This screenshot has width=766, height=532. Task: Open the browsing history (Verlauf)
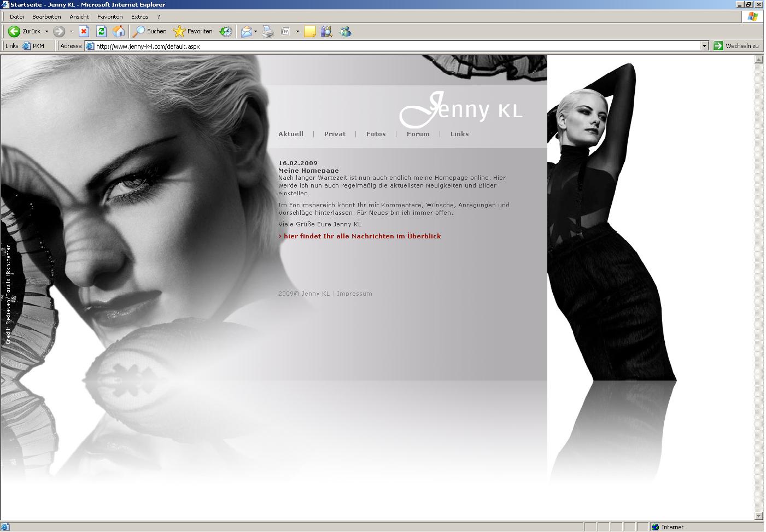tap(226, 32)
